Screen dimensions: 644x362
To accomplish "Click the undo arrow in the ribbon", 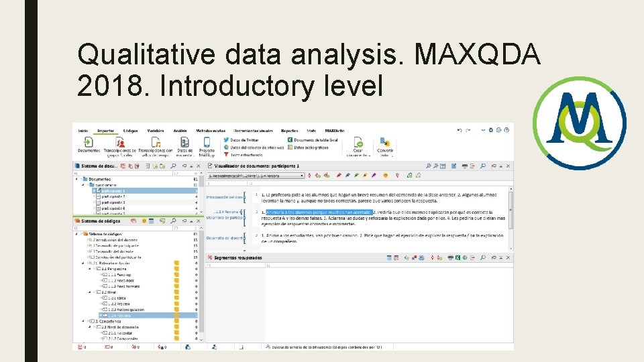I will click(460, 130).
